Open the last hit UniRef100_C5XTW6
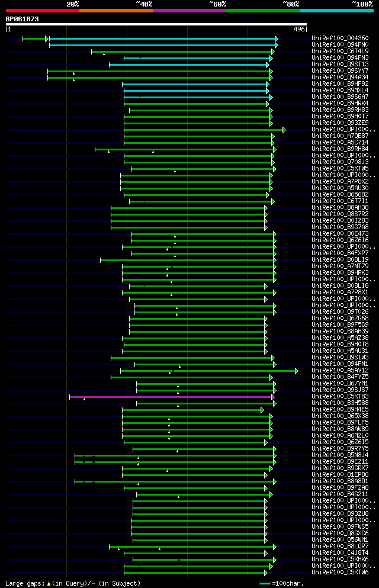Screen dimensions: 379x588 pos(340,572)
